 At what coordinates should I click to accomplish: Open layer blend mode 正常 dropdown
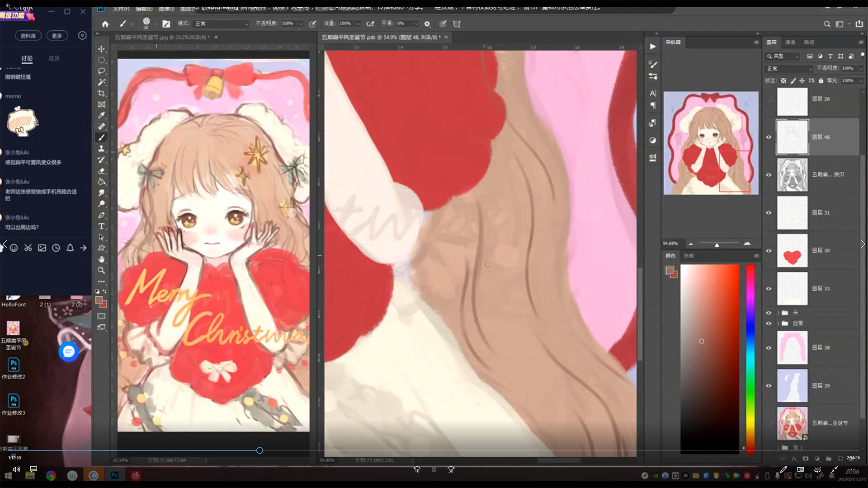pos(789,69)
